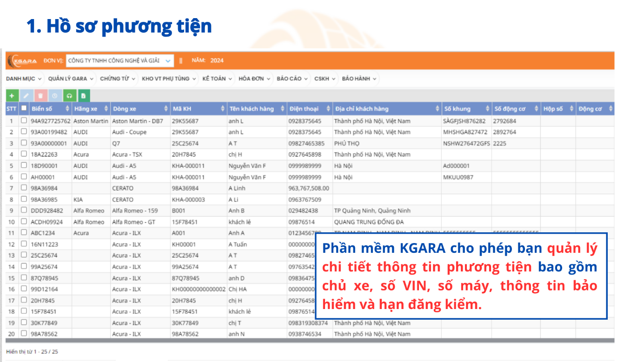Click the KGARA logo in the header
This screenshot has height=362, width=644.
[x=23, y=60]
